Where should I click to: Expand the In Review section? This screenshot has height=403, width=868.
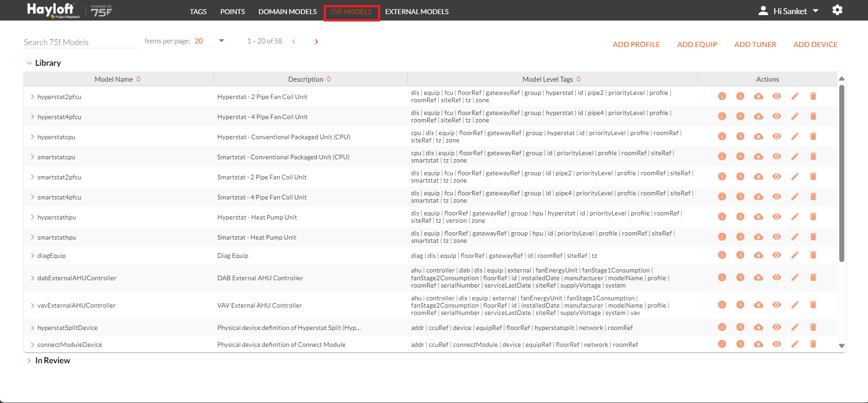point(29,361)
